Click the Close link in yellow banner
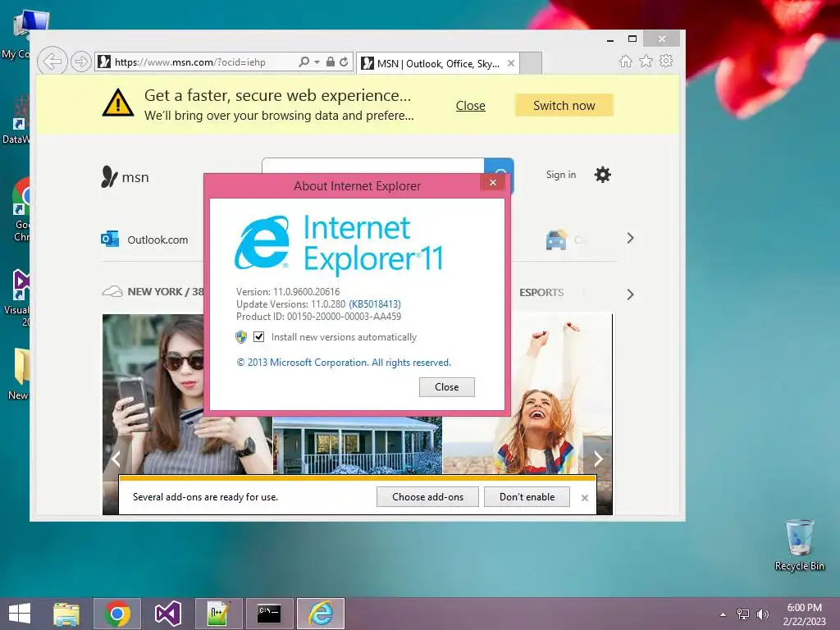Image resolution: width=840 pixels, height=630 pixels. coord(470,106)
